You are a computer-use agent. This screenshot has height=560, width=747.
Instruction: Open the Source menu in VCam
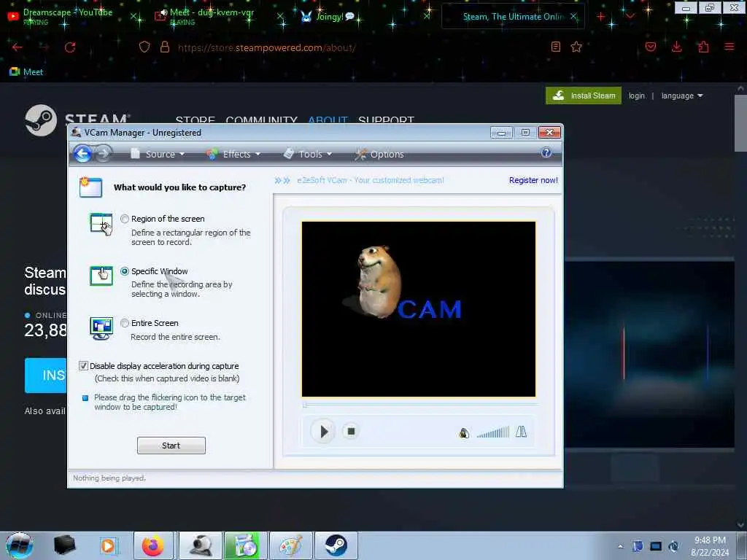[x=158, y=154]
